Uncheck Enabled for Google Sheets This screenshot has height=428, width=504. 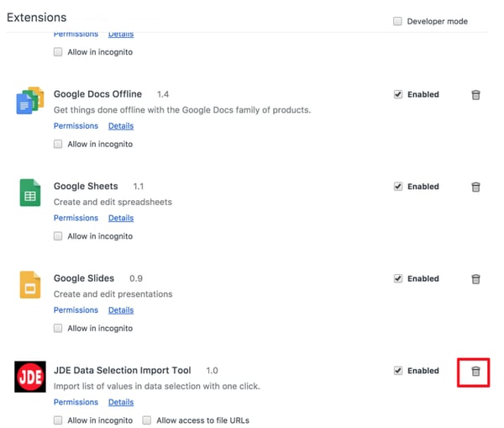coord(398,187)
